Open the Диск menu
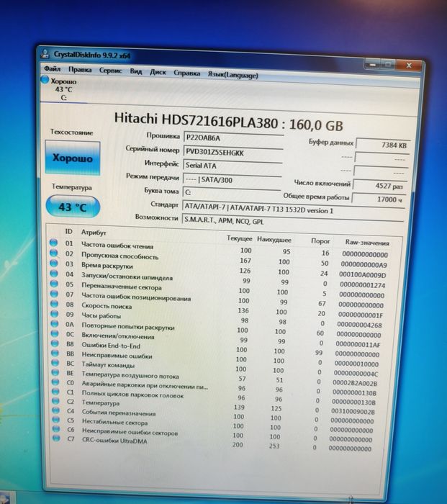This screenshot has width=447, height=504. coord(158,72)
